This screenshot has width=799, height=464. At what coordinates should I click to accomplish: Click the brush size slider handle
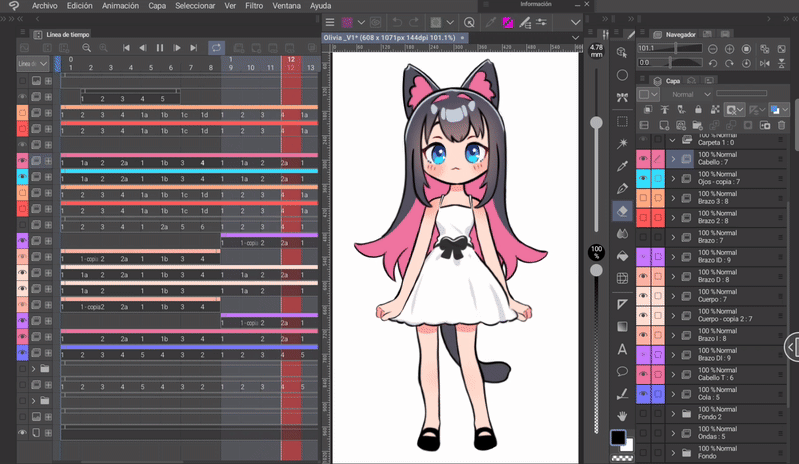[x=596, y=123]
